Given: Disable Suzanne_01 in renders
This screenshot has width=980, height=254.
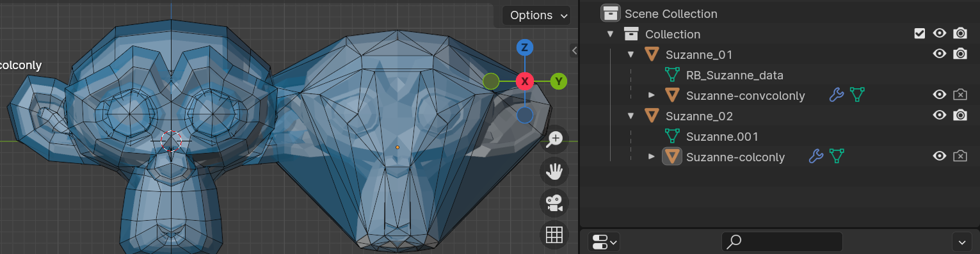Looking at the screenshot, I should click(x=960, y=54).
